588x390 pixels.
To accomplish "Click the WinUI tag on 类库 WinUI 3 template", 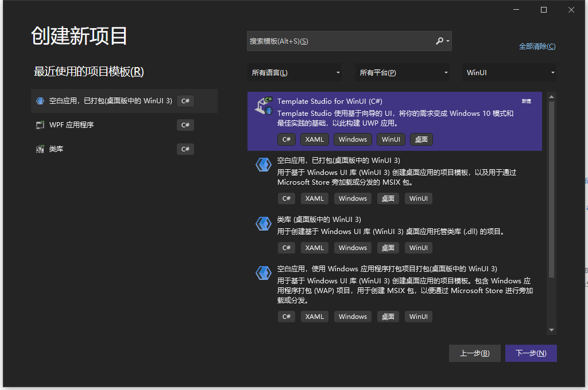I will tap(419, 248).
